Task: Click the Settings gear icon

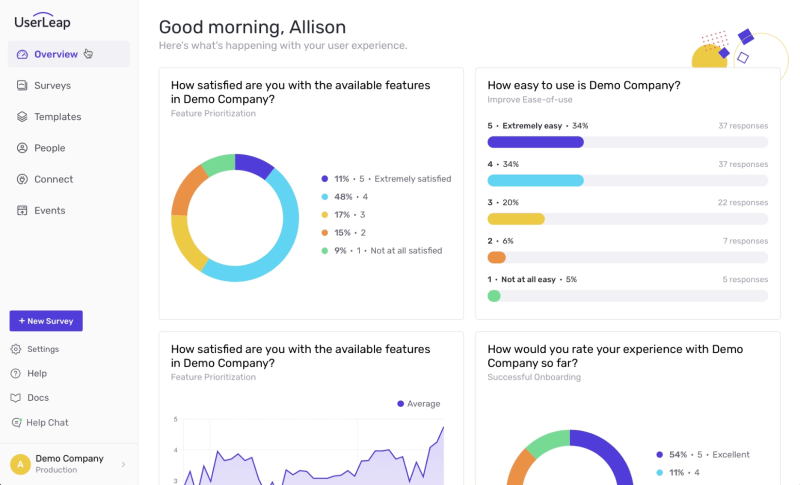Action: (x=16, y=349)
